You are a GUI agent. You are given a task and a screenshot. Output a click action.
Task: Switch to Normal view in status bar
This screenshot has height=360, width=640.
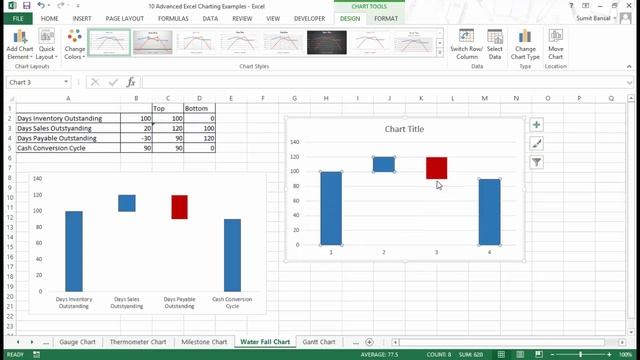[x=501, y=354]
